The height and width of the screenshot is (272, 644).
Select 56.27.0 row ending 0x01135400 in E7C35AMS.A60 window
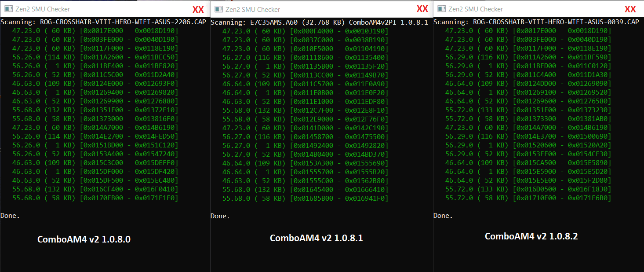pos(306,58)
